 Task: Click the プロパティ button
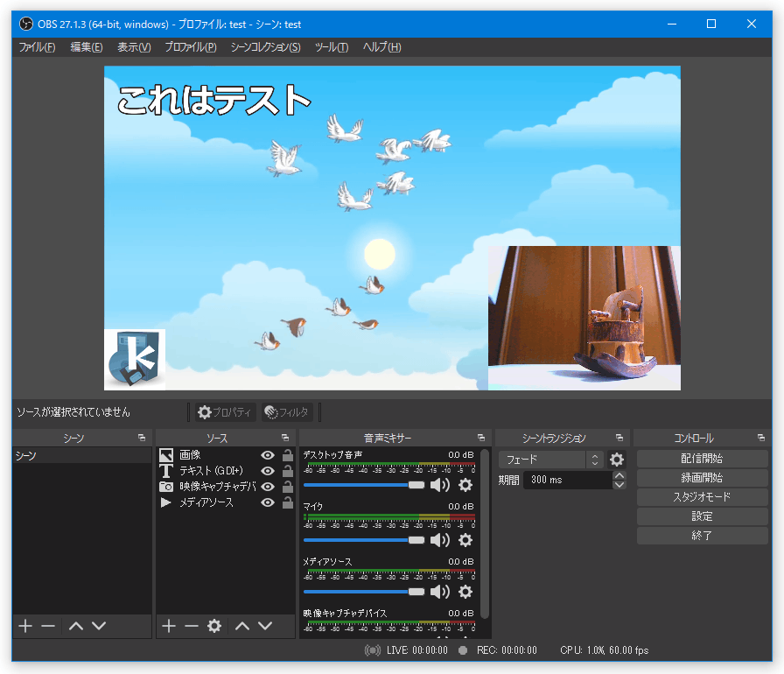(226, 412)
